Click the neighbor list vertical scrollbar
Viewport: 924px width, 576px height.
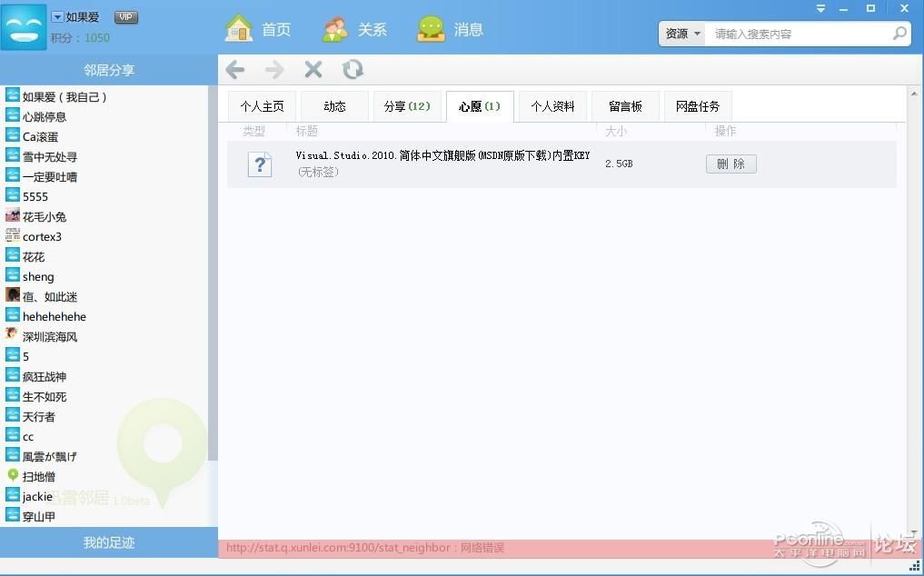coord(213,273)
